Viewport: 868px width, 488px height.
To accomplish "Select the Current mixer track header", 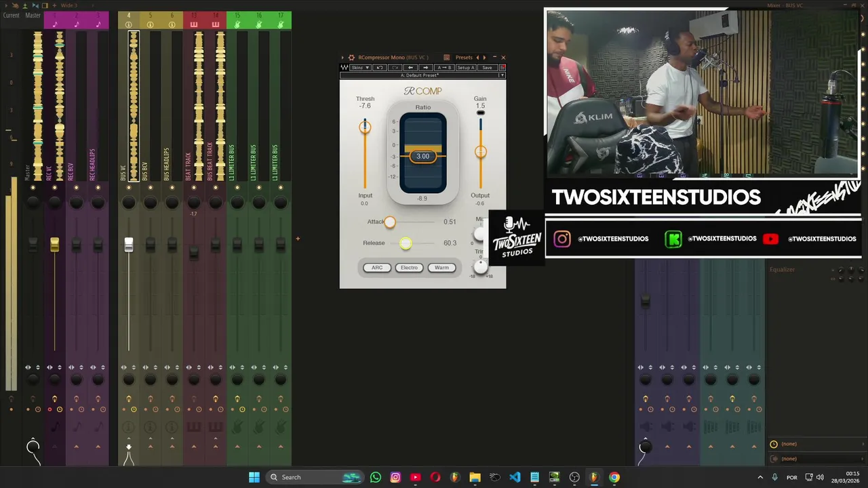I will (x=12, y=15).
